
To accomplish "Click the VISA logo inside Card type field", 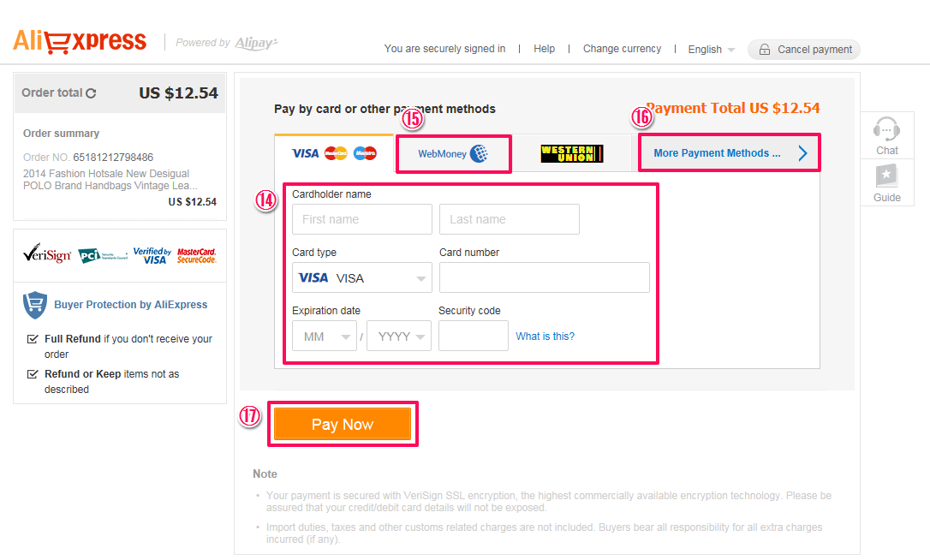I will point(313,277).
